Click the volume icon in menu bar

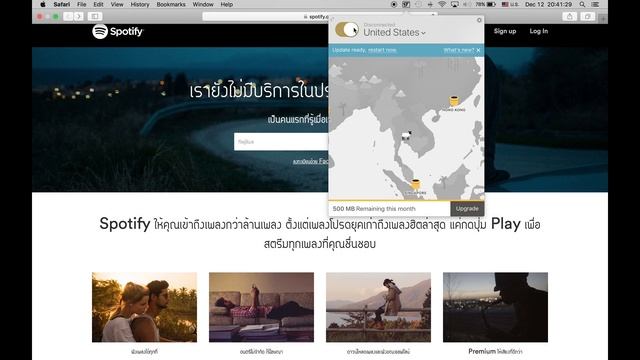coord(466,4)
